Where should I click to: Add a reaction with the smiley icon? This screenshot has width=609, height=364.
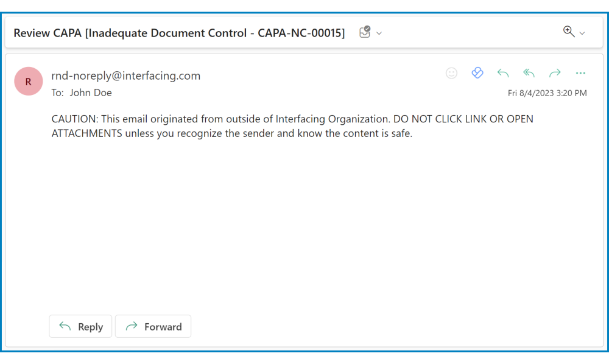[451, 73]
